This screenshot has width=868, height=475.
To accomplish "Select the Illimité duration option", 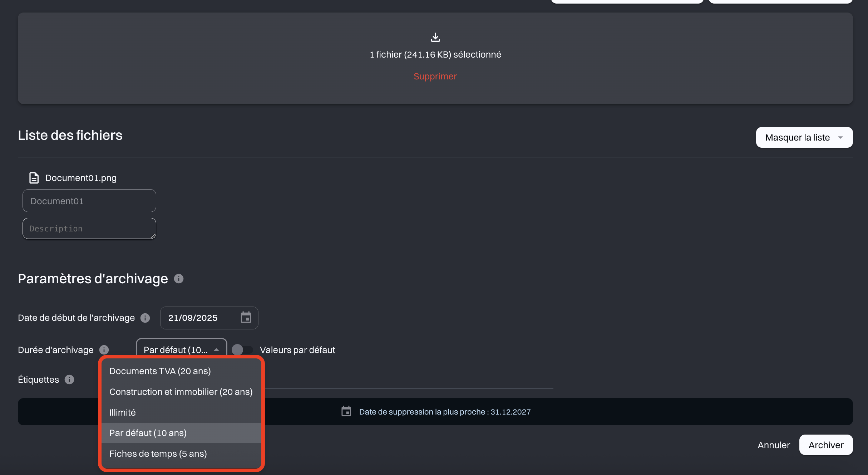I will 123,412.
